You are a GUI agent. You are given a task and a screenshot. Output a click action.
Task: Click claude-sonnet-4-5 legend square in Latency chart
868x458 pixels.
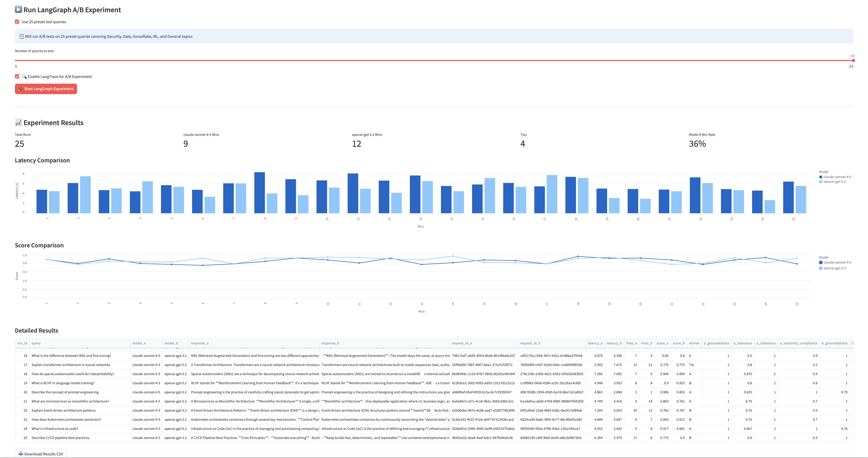click(821, 177)
